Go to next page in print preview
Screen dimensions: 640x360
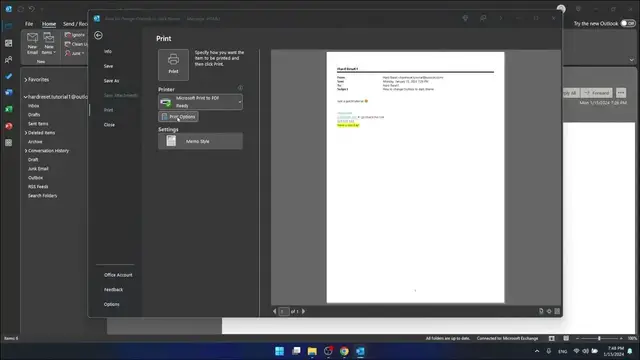click(303, 311)
